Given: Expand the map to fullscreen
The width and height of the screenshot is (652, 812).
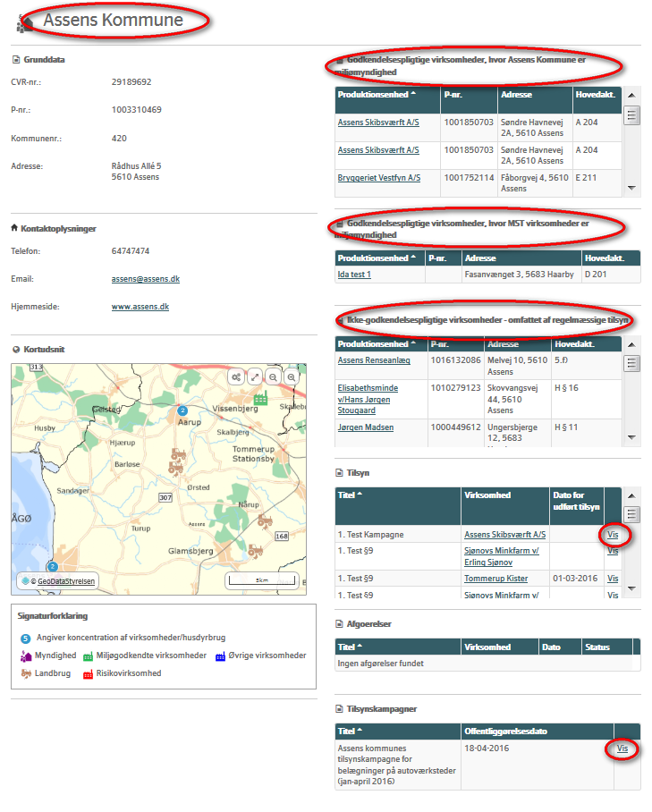Looking at the screenshot, I should coord(255,377).
